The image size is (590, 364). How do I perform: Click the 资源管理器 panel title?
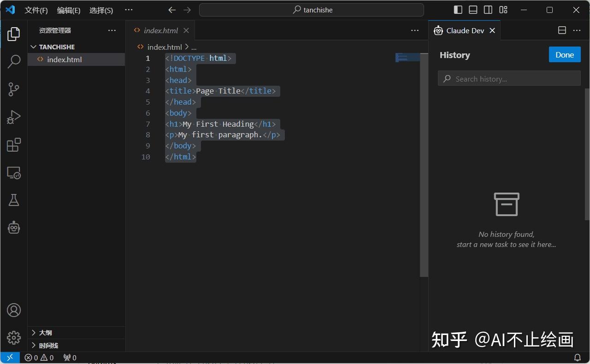[55, 30]
